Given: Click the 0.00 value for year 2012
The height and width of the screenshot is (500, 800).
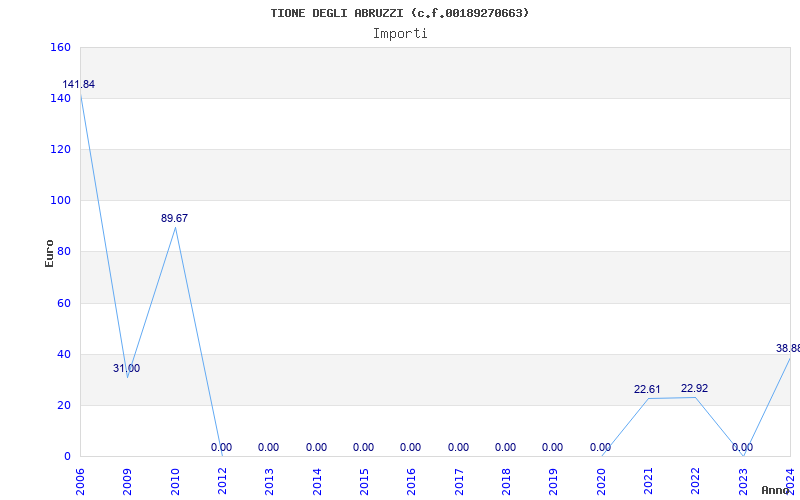Looking at the screenshot, I should click(221, 447).
